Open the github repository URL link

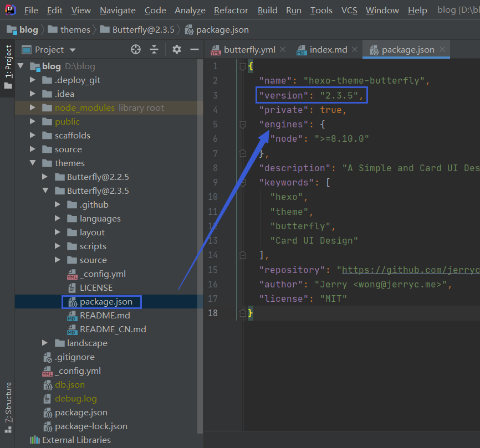tap(411, 270)
